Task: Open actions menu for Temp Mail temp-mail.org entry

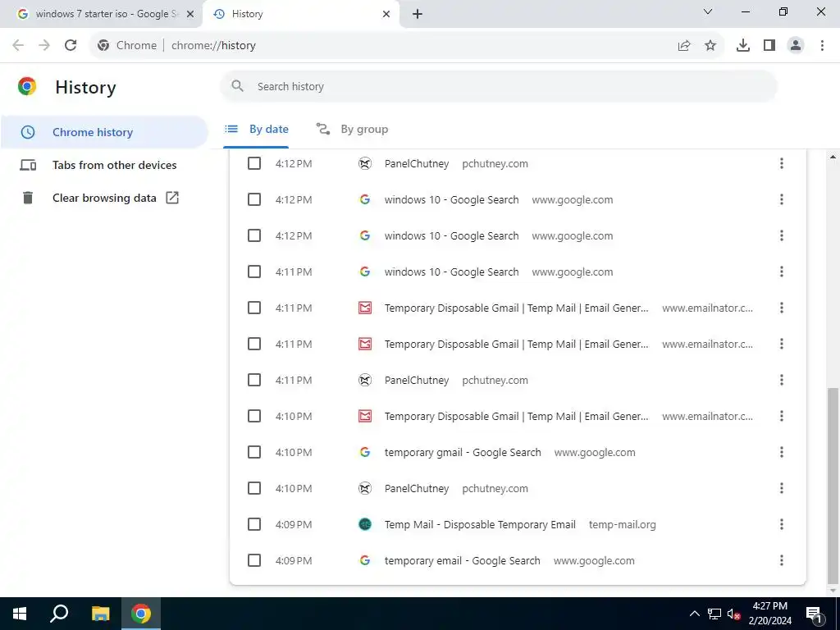Action: click(782, 524)
